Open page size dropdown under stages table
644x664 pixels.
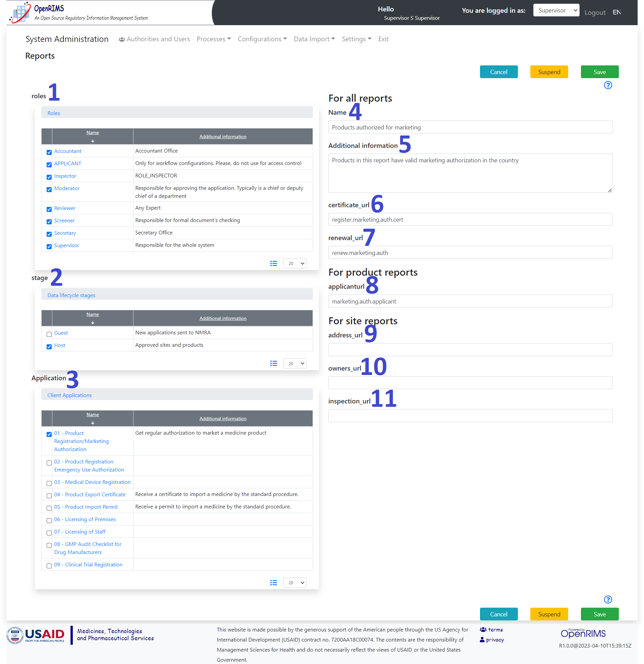point(295,364)
